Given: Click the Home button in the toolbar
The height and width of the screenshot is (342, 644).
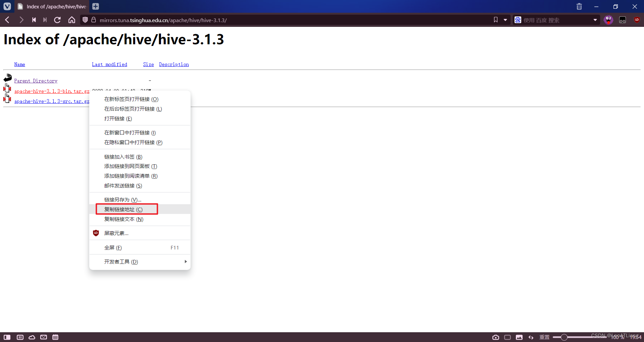Looking at the screenshot, I should click(71, 20).
